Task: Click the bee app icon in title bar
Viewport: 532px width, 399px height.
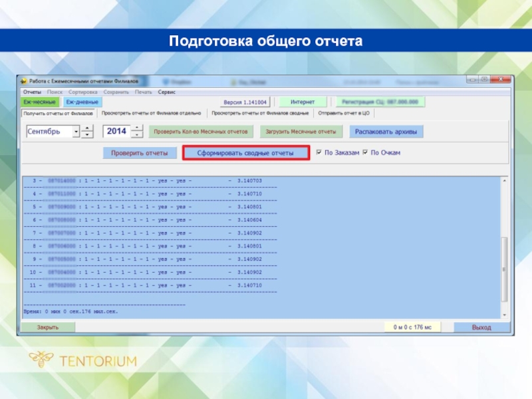Action: click(x=24, y=80)
